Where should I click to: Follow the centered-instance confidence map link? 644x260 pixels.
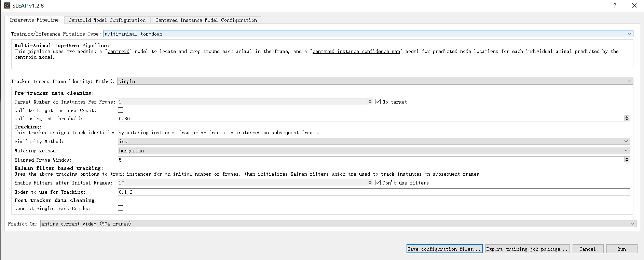pyautogui.click(x=356, y=51)
